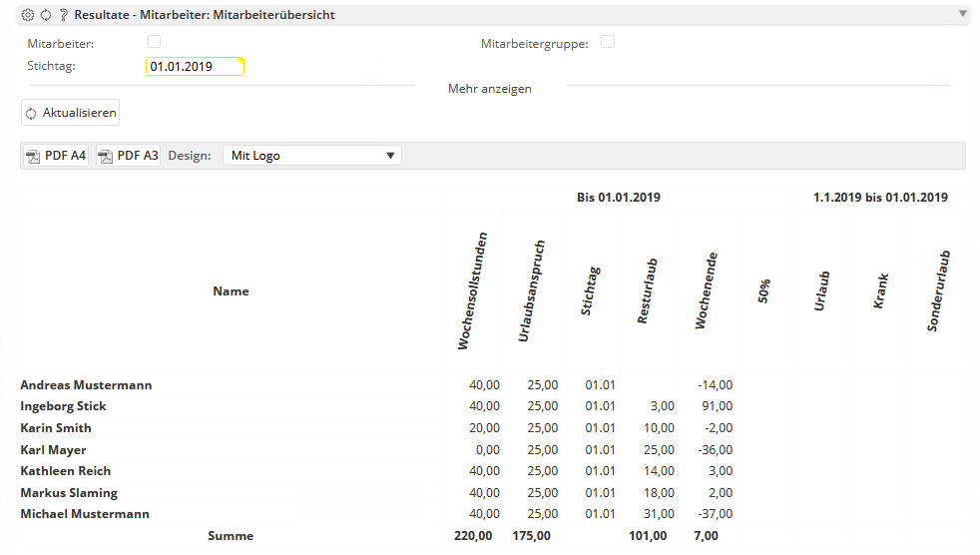Screen dimensions: 980x555
Task: Select the Andreas Mustermann row
Action: [x=86, y=385]
